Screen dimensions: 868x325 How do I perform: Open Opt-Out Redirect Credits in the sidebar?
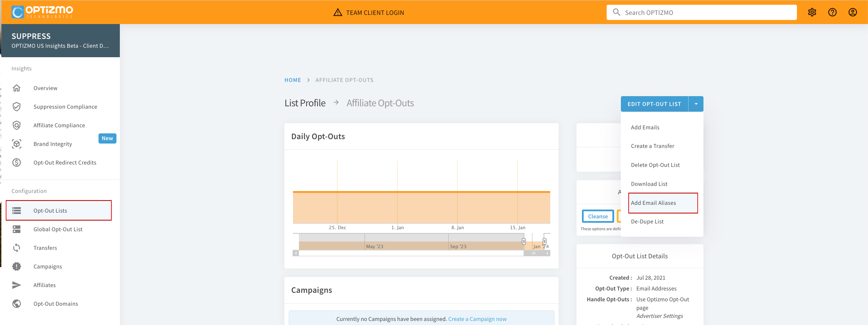pos(65,162)
